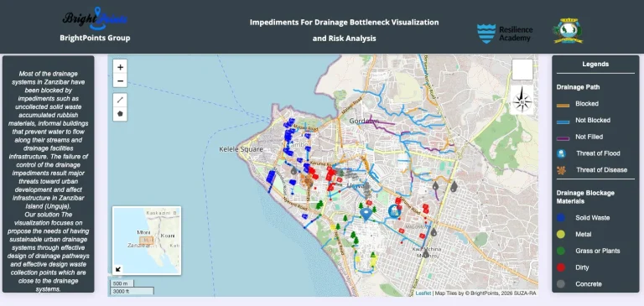Click the Map Tiles by BrightPoints attribution
Image resolution: width=644 pixels, height=306 pixels.
[486, 293]
